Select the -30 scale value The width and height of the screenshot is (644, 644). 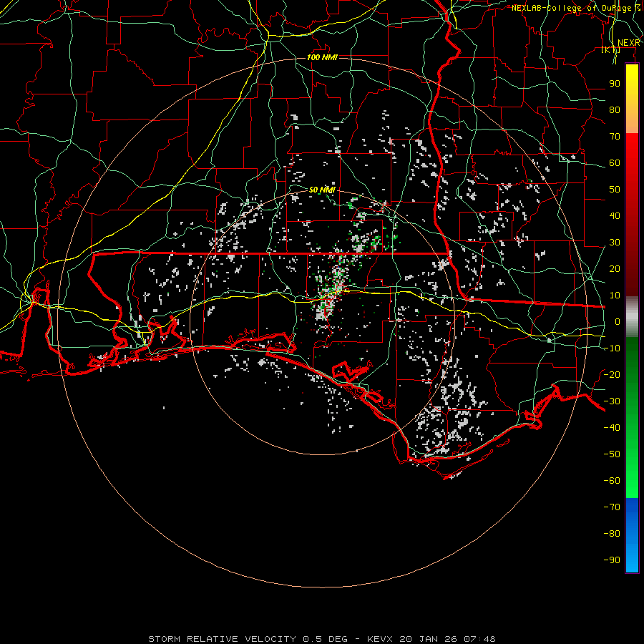[x=612, y=401]
